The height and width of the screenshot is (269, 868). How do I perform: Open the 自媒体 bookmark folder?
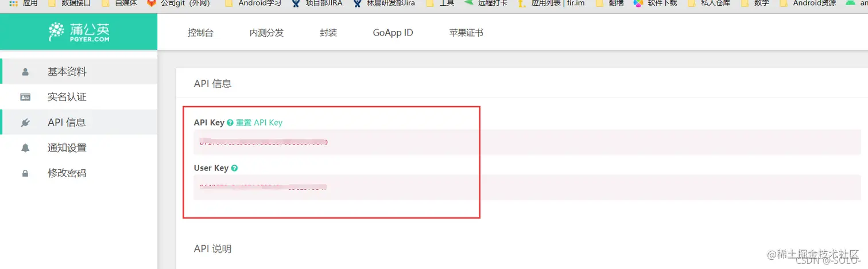point(119,3)
